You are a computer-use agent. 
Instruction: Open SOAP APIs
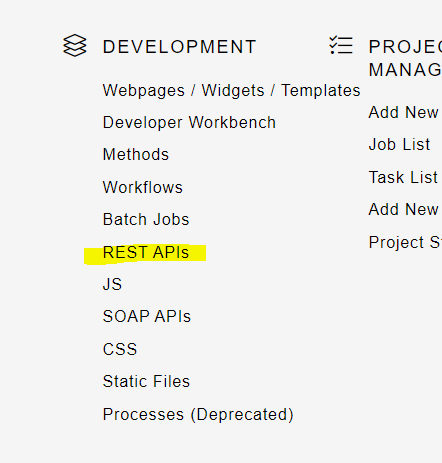(147, 316)
